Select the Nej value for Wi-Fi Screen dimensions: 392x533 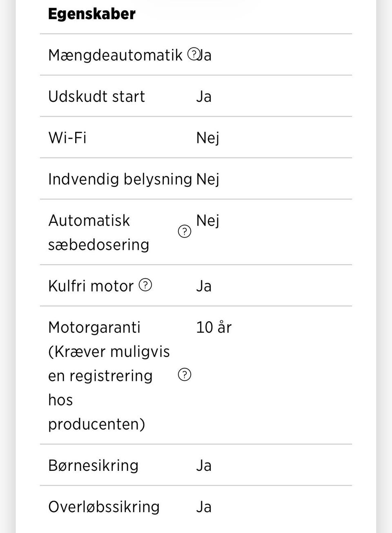[x=207, y=138]
